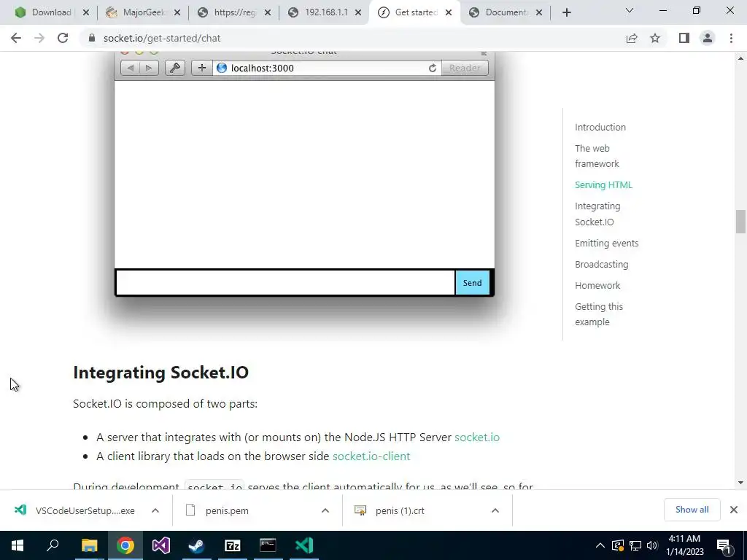Reload the socket.io page
The image size is (747, 560).
63,38
